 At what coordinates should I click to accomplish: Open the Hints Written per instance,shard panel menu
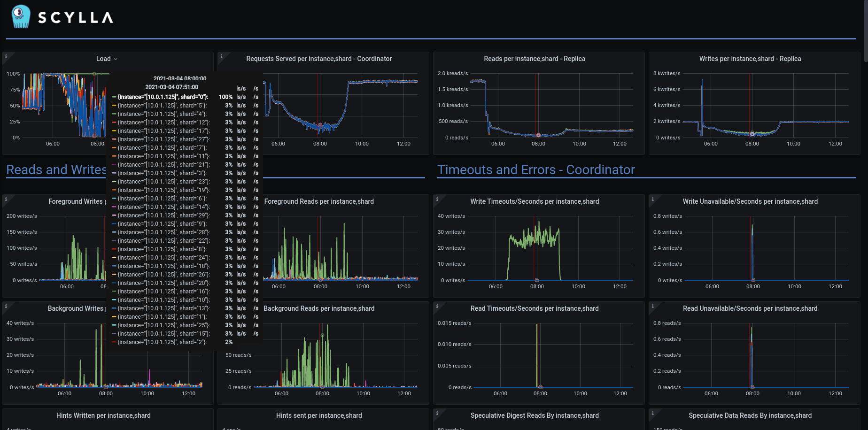[x=103, y=415]
